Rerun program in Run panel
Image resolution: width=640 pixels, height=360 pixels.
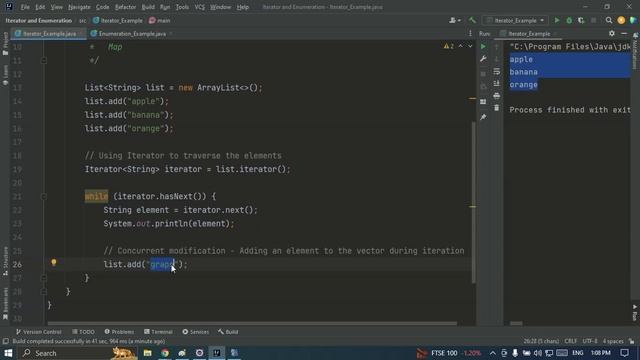click(x=483, y=47)
